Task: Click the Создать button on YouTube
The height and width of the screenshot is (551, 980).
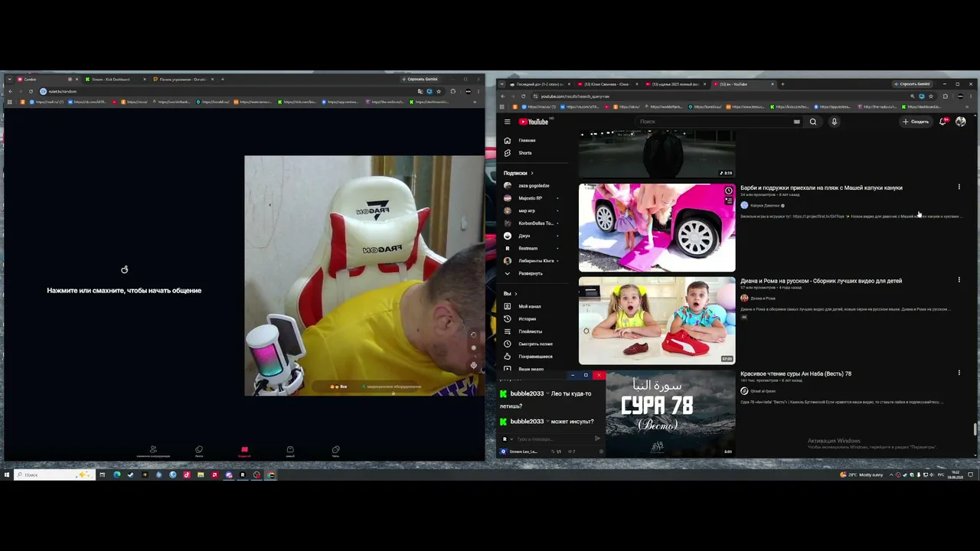Action: [x=916, y=122]
